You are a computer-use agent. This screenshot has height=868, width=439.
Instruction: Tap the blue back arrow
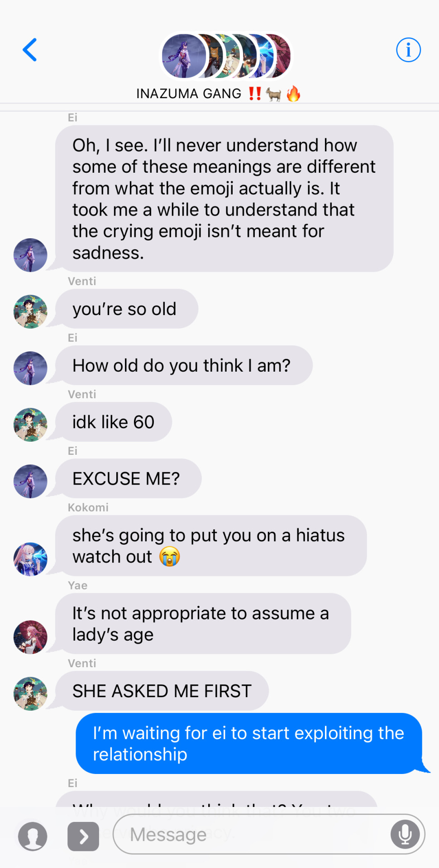click(x=29, y=50)
